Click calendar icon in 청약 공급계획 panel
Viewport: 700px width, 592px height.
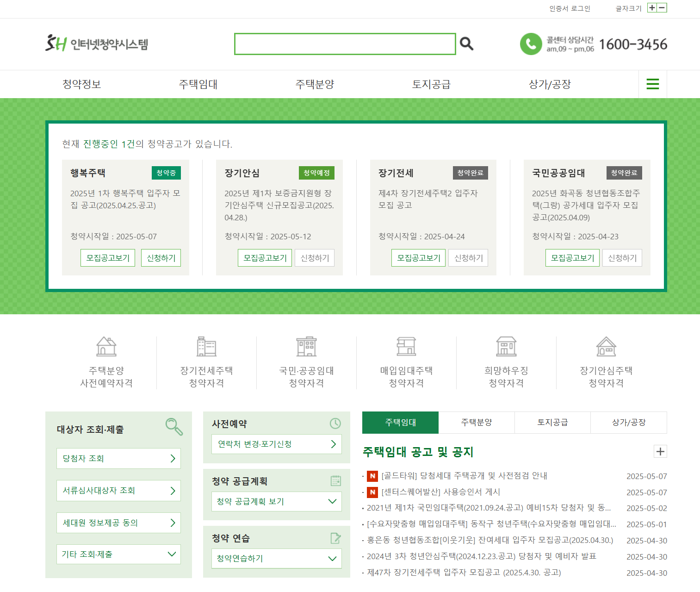click(x=336, y=480)
